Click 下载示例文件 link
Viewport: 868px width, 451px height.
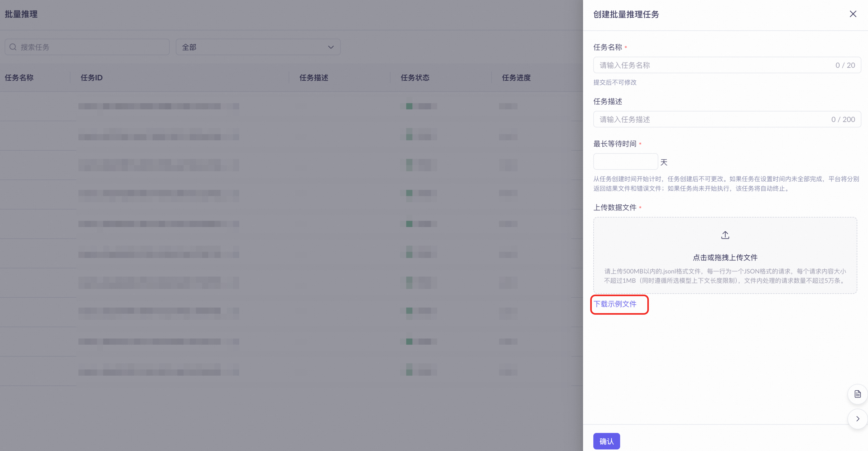pyautogui.click(x=615, y=304)
